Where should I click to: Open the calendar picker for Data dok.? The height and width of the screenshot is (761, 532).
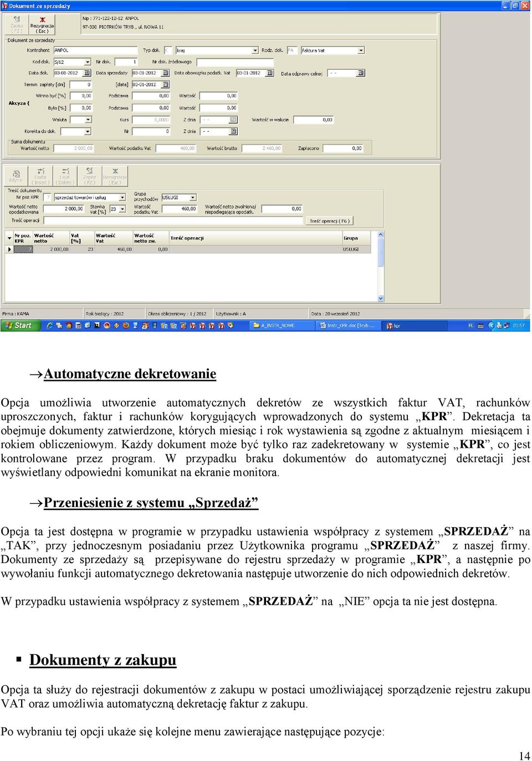tap(88, 73)
